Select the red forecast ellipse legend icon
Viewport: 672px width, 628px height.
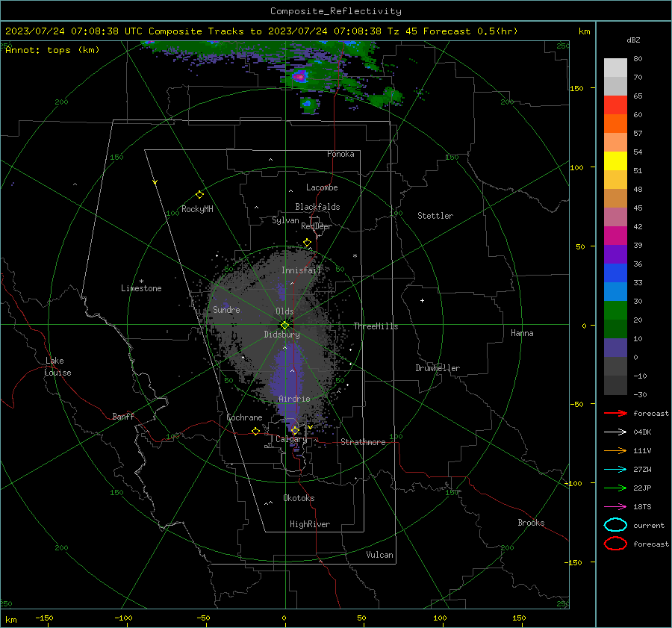click(615, 544)
